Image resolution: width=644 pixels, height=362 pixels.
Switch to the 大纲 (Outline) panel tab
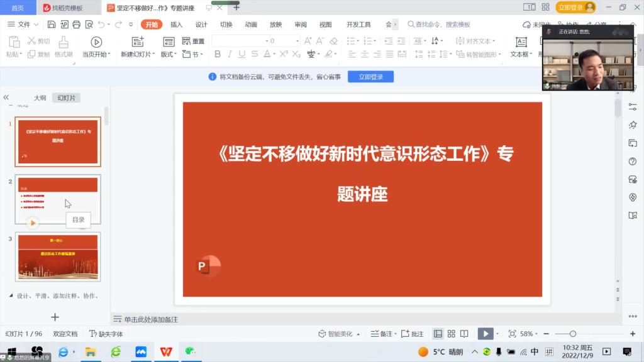click(40, 98)
